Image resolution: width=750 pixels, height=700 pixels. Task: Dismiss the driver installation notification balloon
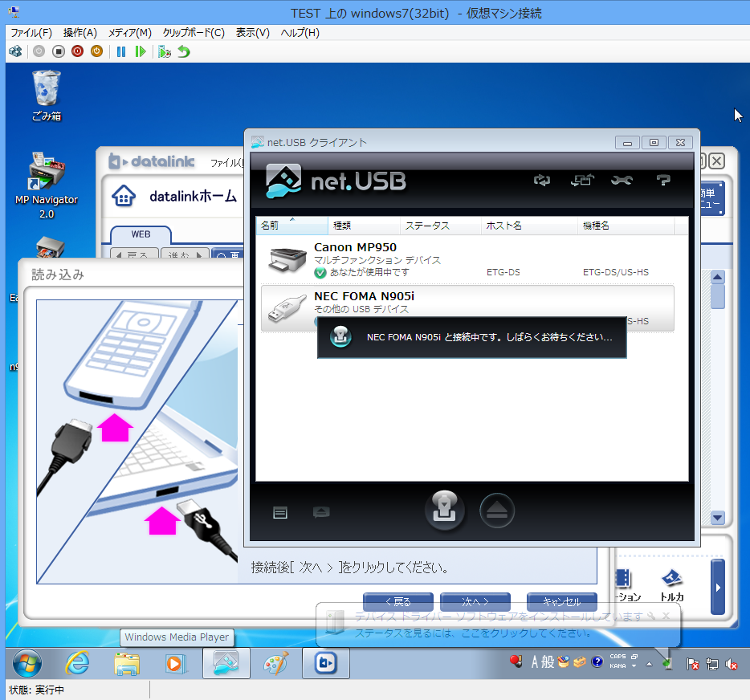pos(666,616)
